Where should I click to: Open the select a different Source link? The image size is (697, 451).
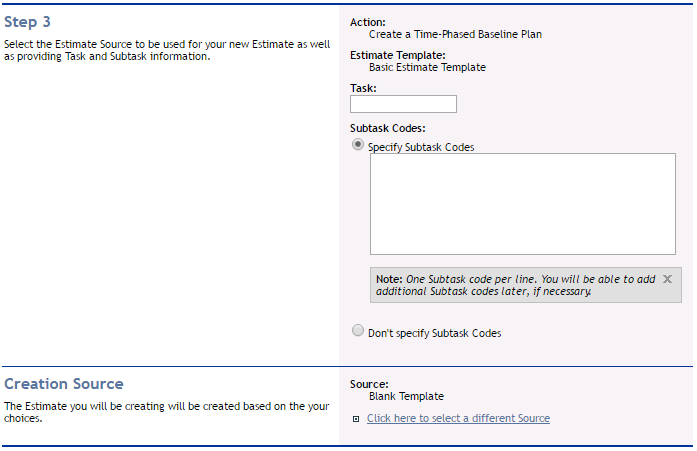click(458, 418)
